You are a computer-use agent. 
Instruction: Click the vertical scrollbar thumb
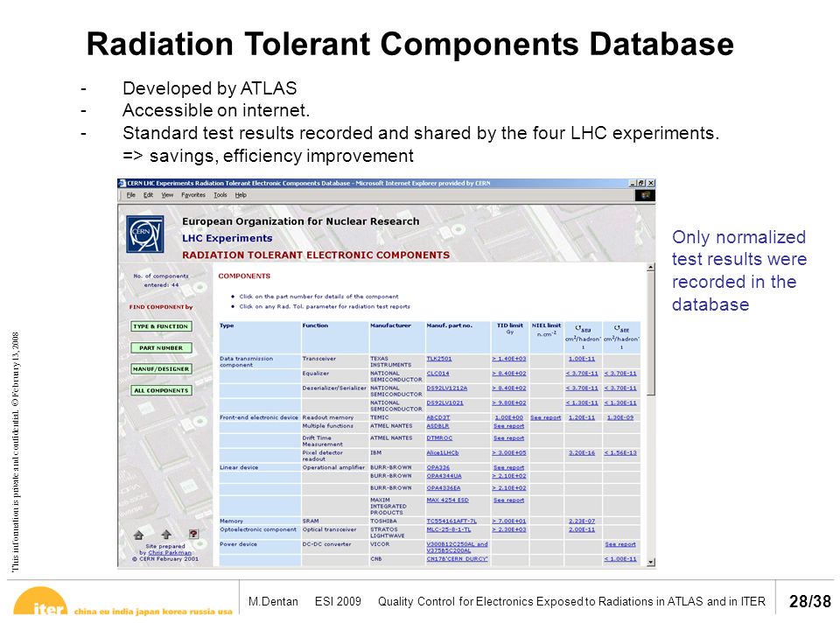pos(651,333)
